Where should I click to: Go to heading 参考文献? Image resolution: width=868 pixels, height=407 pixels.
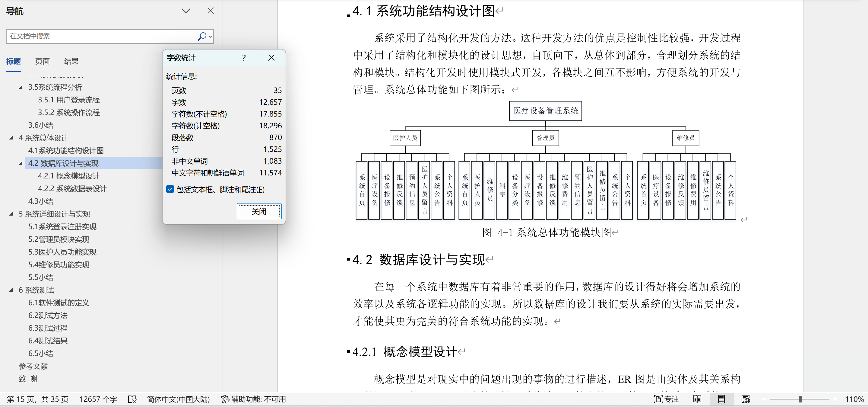[x=33, y=366]
